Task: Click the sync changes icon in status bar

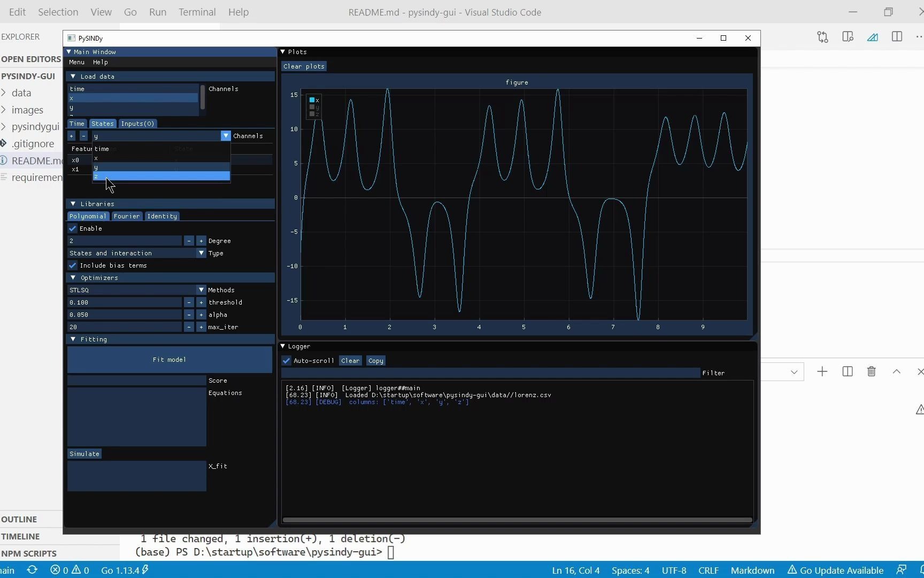Action: [x=32, y=570]
